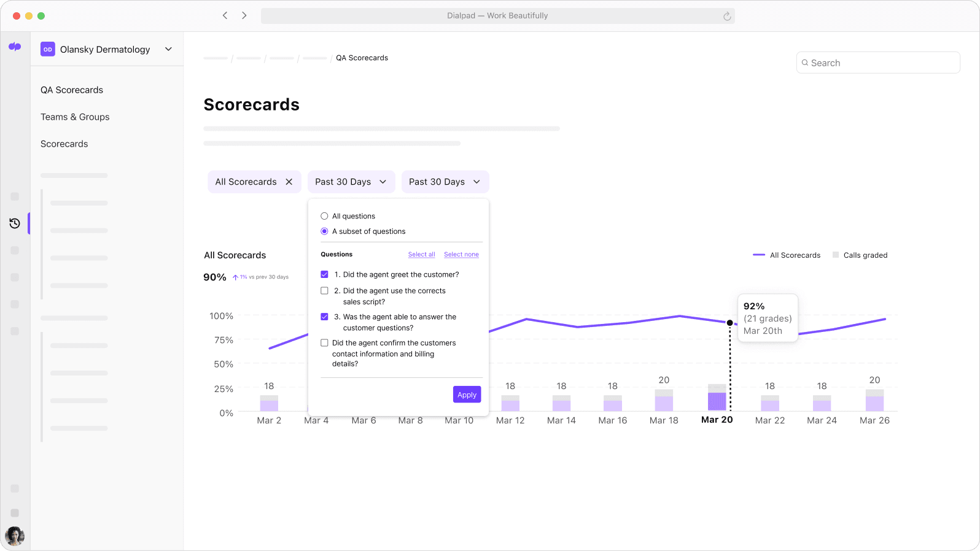
Task: Remove the All Scorecards filter with X
Action: [x=289, y=182]
